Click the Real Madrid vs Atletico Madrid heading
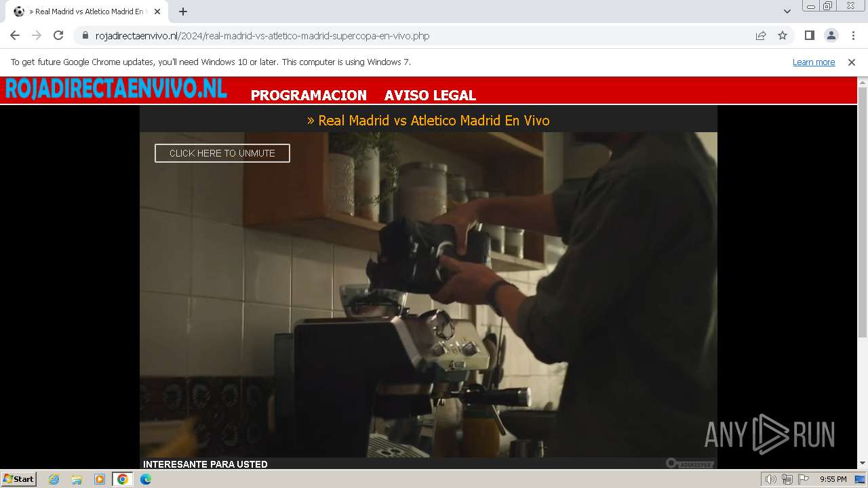868x488 pixels. point(429,121)
